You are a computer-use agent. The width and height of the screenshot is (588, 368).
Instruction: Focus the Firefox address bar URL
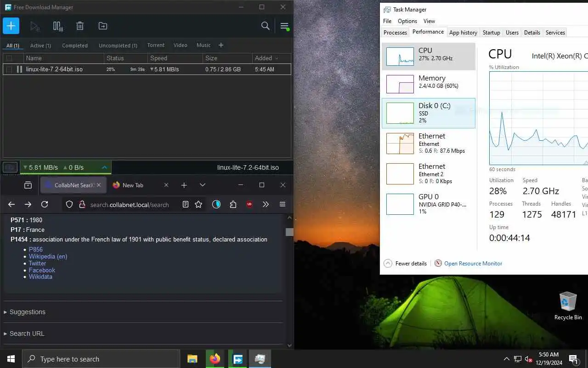click(x=130, y=205)
